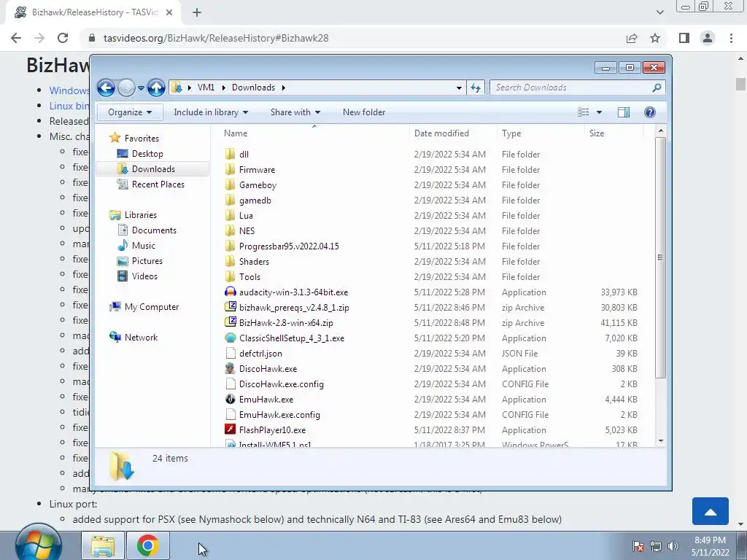Select EmuHawk.exe.config file
The height and width of the screenshot is (560, 747).
[279, 415]
